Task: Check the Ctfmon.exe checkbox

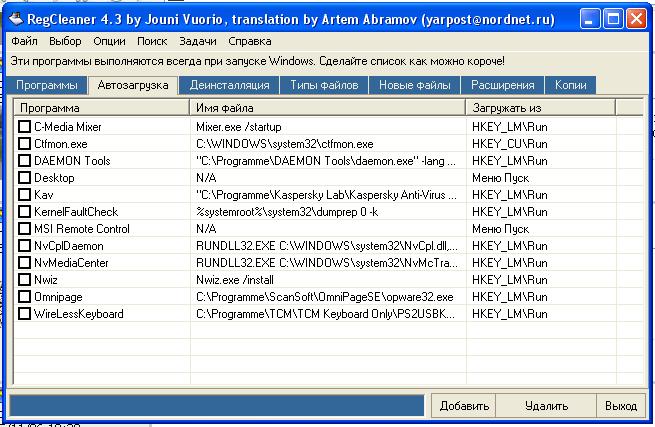Action: tap(25, 143)
